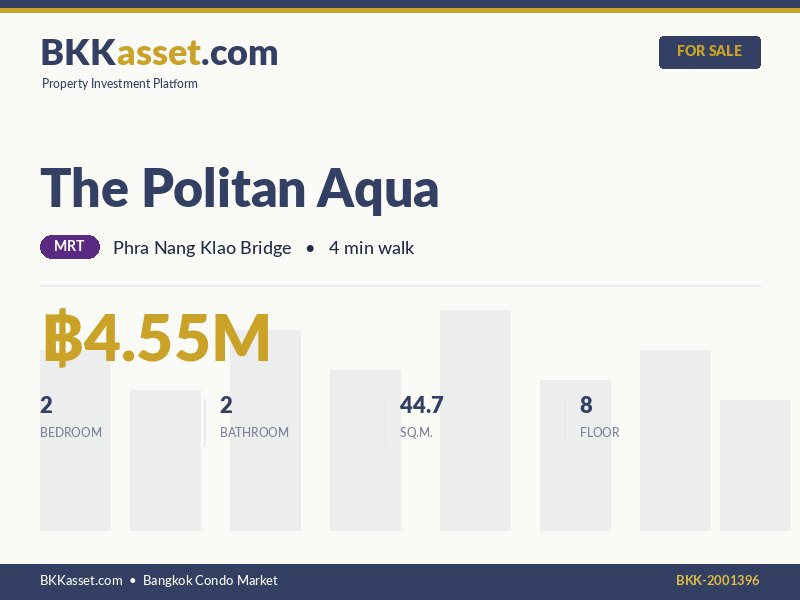Select the FLOOR label

click(x=600, y=433)
